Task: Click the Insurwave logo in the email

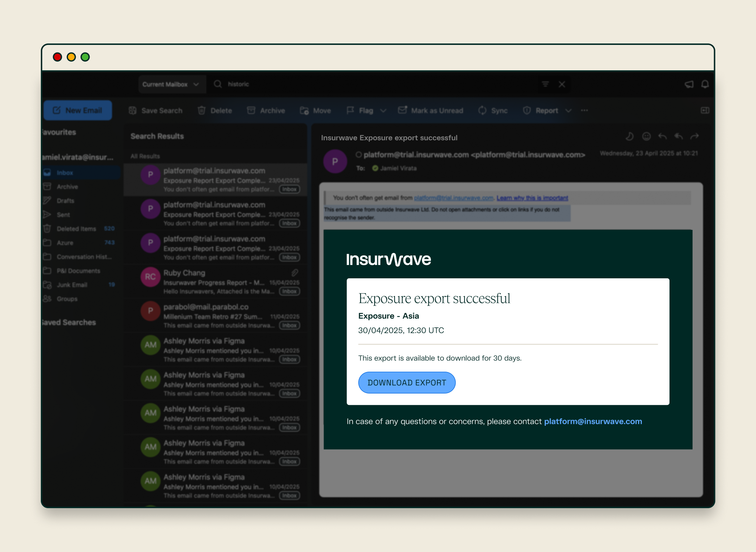Action: point(389,259)
